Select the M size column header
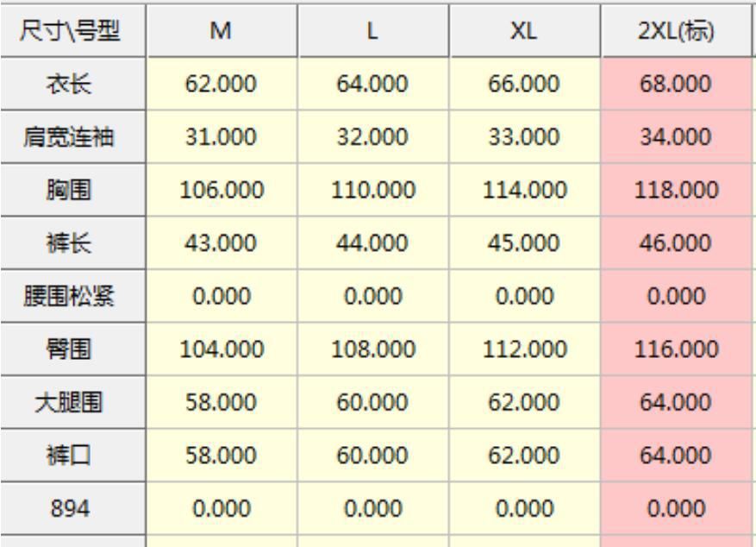Viewport: 756px width, 547px height. [x=222, y=31]
